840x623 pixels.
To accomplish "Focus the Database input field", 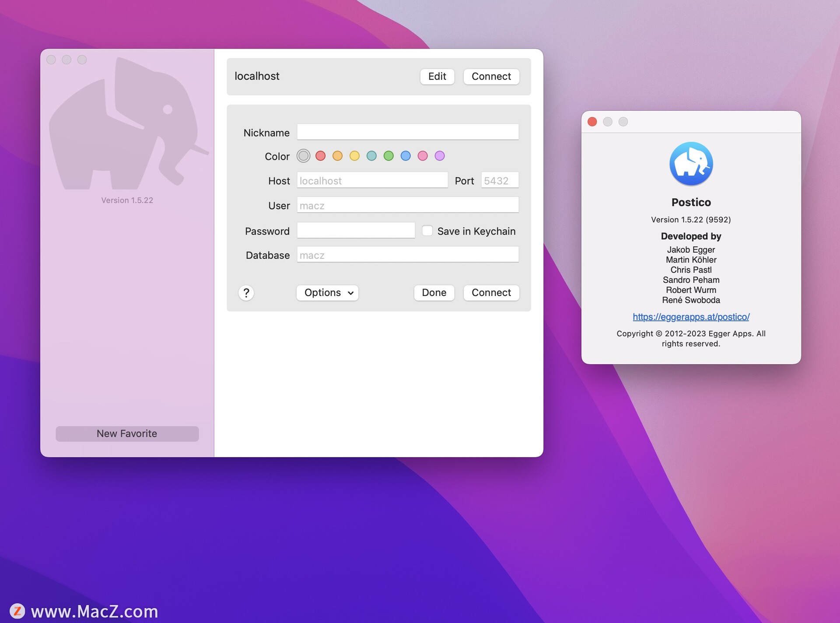I will [408, 254].
